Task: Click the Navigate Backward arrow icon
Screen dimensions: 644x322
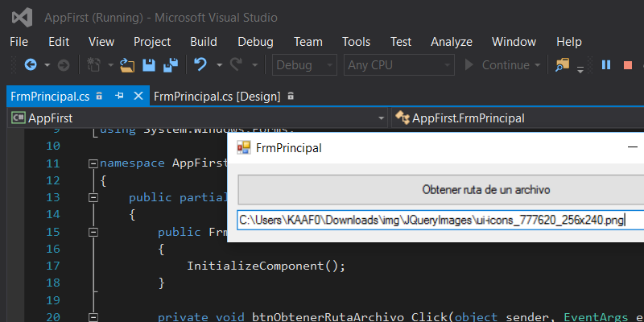Action: point(31,65)
